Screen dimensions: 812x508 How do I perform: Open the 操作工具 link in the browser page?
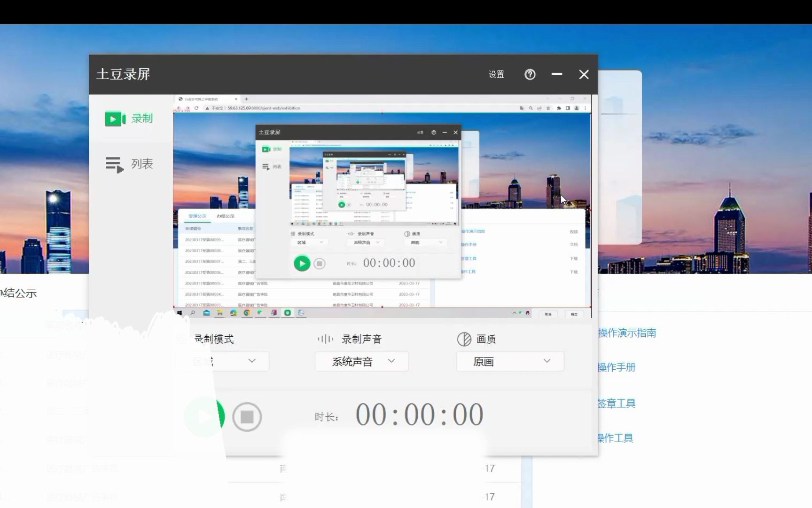pyautogui.click(x=615, y=438)
